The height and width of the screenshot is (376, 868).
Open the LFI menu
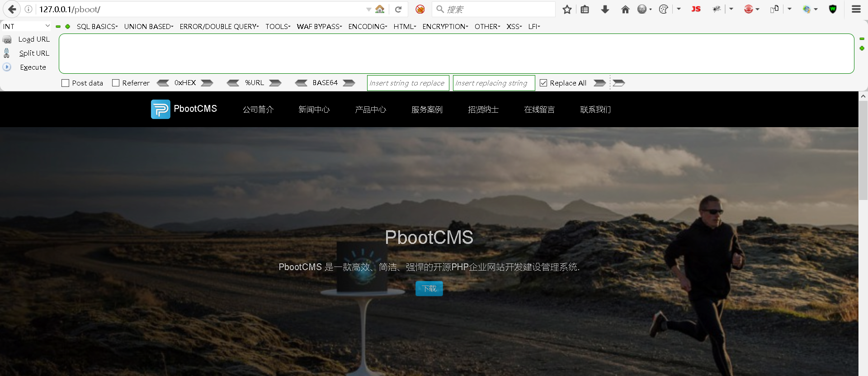(x=534, y=27)
